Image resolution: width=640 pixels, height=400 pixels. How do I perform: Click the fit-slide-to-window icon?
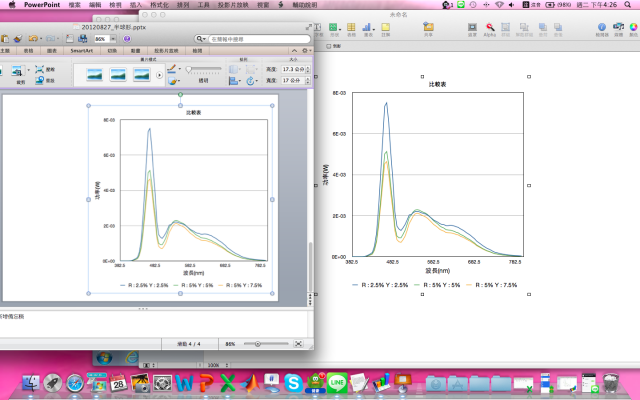tap(298, 344)
